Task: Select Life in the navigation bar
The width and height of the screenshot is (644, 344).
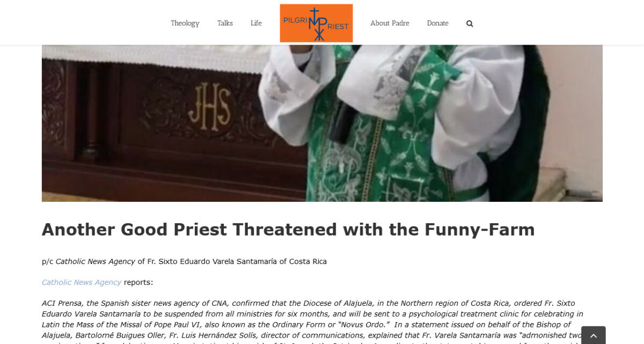Action: [256, 23]
